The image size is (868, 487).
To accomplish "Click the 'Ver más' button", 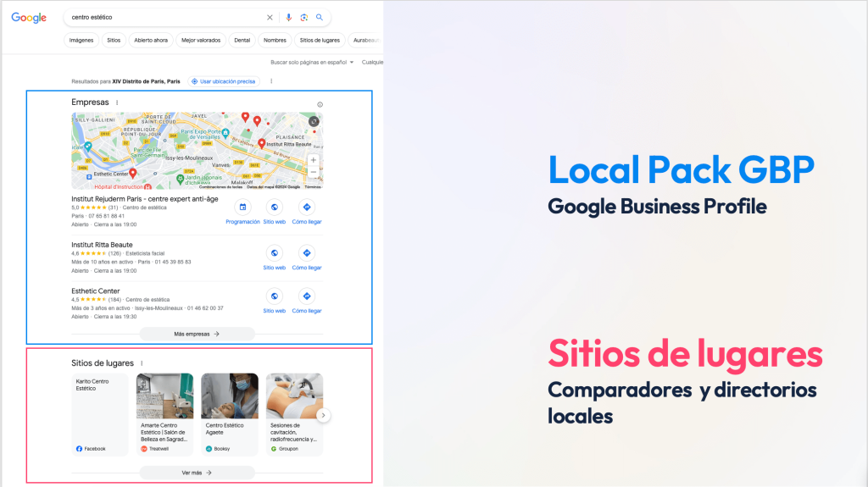I will point(197,473).
